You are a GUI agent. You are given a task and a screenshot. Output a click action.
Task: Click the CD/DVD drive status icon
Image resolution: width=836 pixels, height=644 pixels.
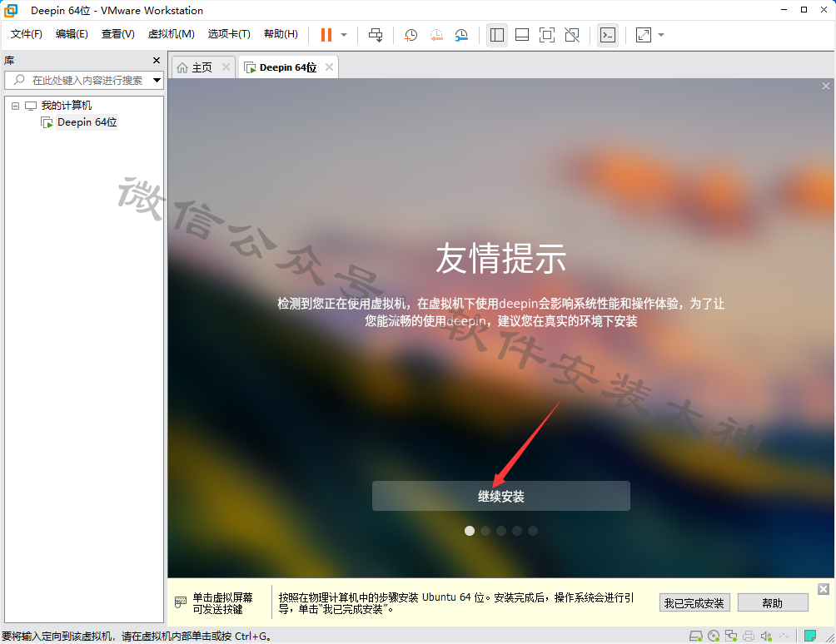coord(714,636)
